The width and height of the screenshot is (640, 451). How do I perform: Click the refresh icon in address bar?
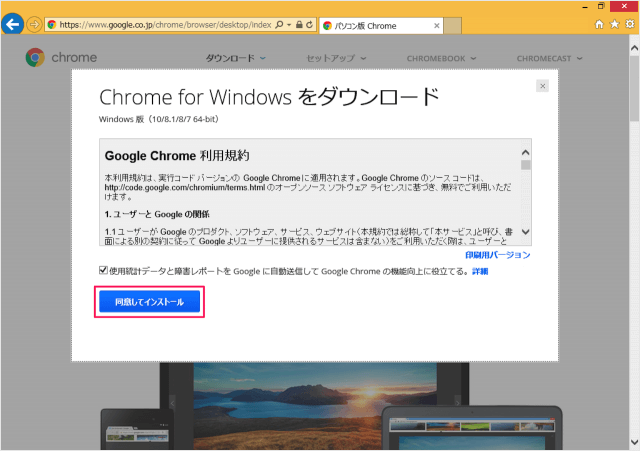coord(310,25)
